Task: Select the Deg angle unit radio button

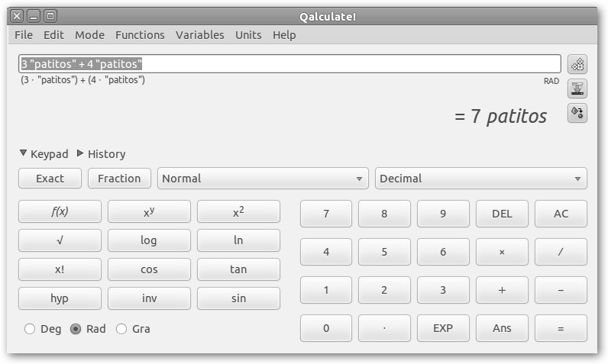Action: click(x=30, y=329)
